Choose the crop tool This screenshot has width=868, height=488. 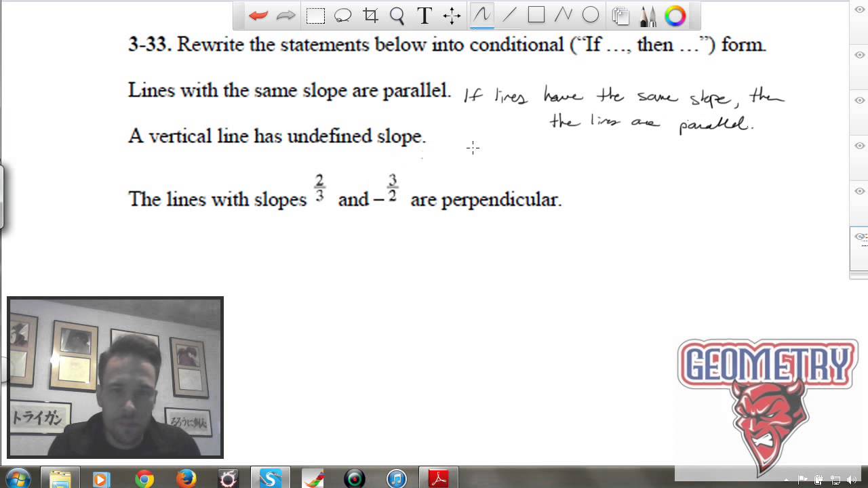point(370,16)
